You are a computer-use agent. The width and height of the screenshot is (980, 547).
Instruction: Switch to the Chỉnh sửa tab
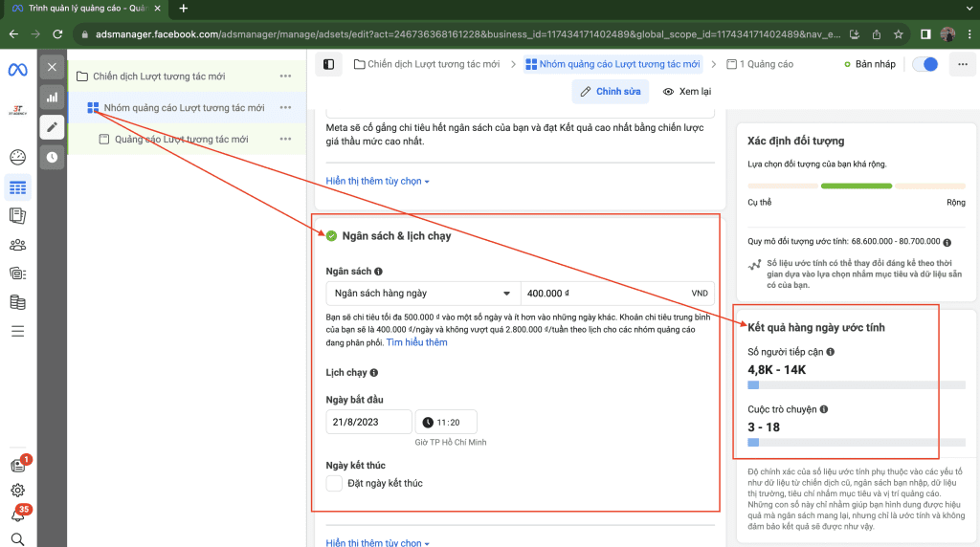click(610, 91)
